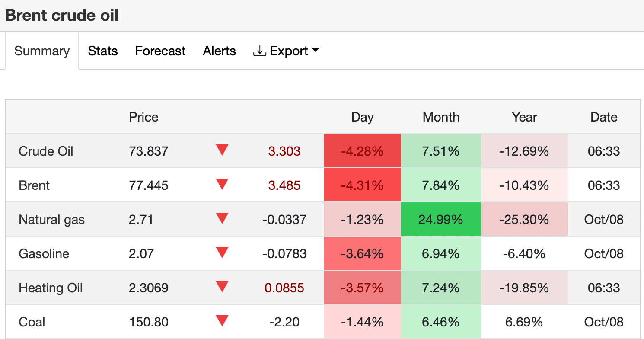Screen dimensions: 644x339
Task: Click the -1.44% day change cell
Action: coord(363,322)
